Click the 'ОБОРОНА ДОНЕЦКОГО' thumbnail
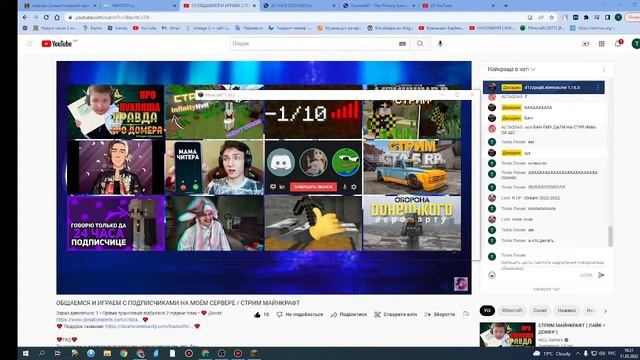The image size is (640, 360). [412, 223]
